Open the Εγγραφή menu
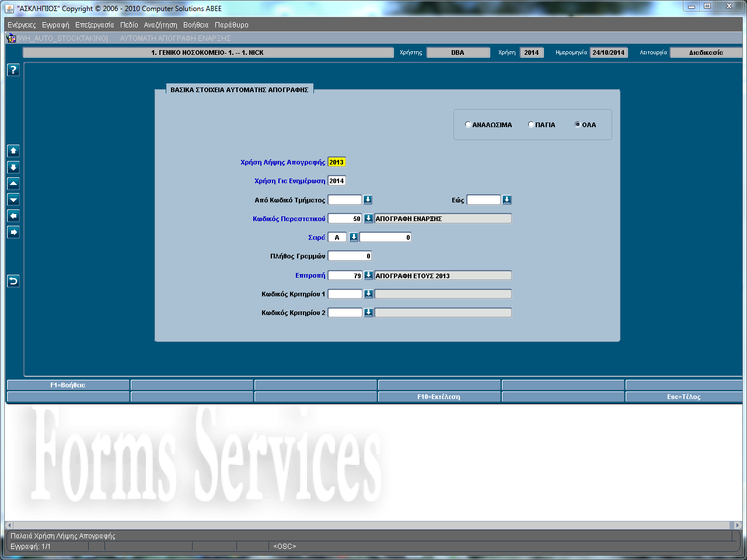The height and width of the screenshot is (560, 747). (x=55, y=25)
